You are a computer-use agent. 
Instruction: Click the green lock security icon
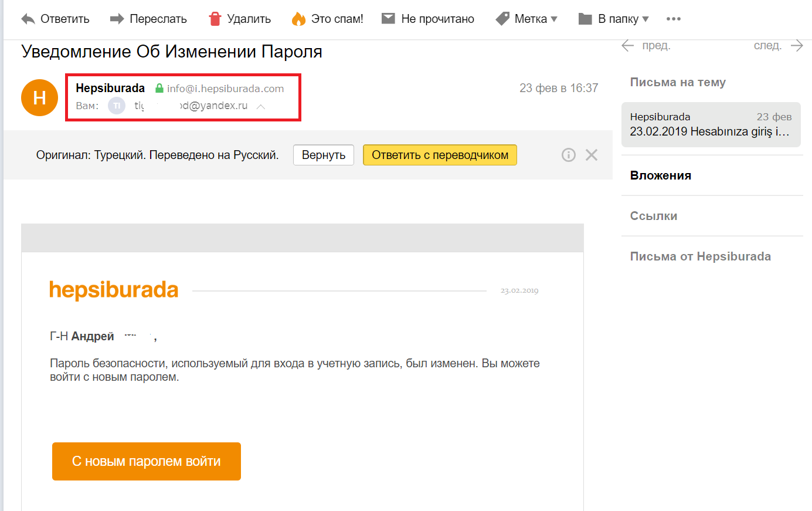(x=159, y=88)
